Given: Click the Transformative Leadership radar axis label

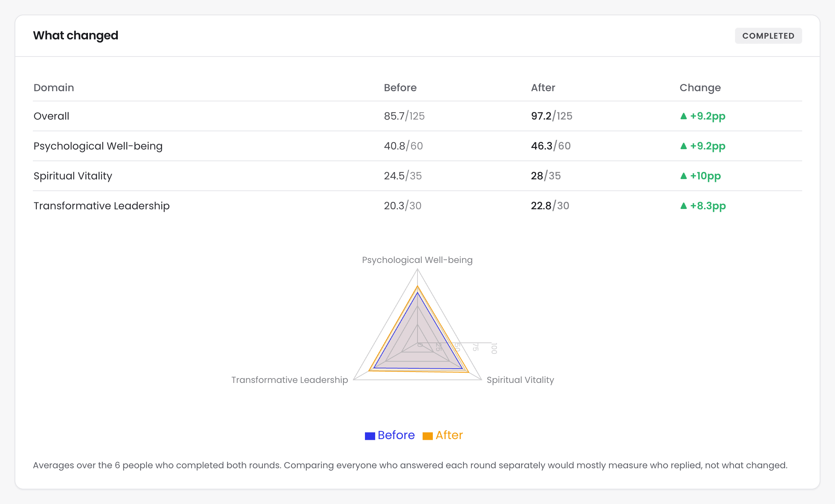Looking at the screenshot, I should click(x=290, y=380).
